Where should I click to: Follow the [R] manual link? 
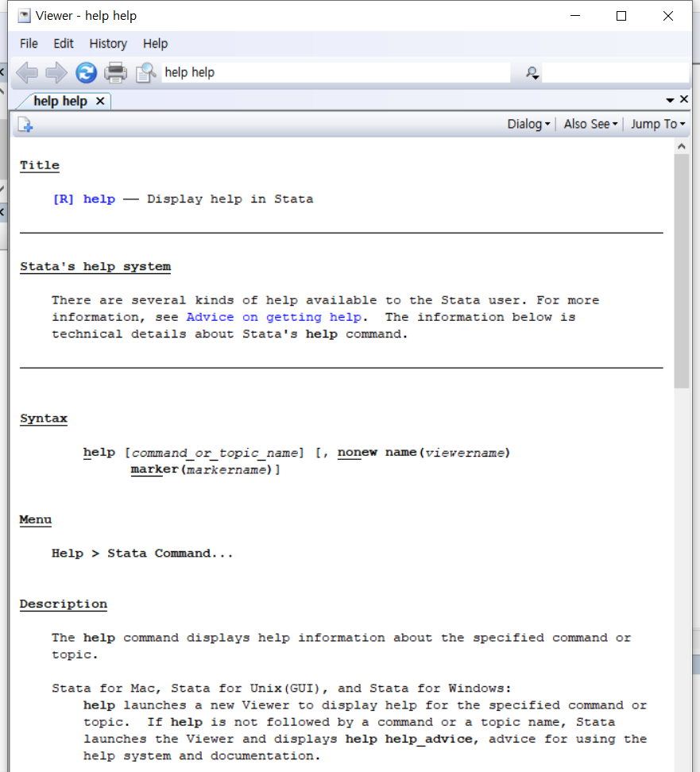[64, 199]
